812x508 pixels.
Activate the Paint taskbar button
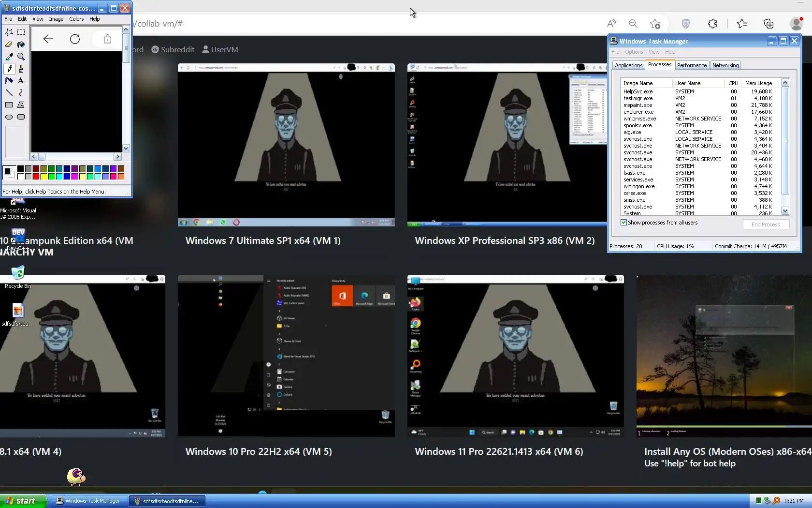167,501
